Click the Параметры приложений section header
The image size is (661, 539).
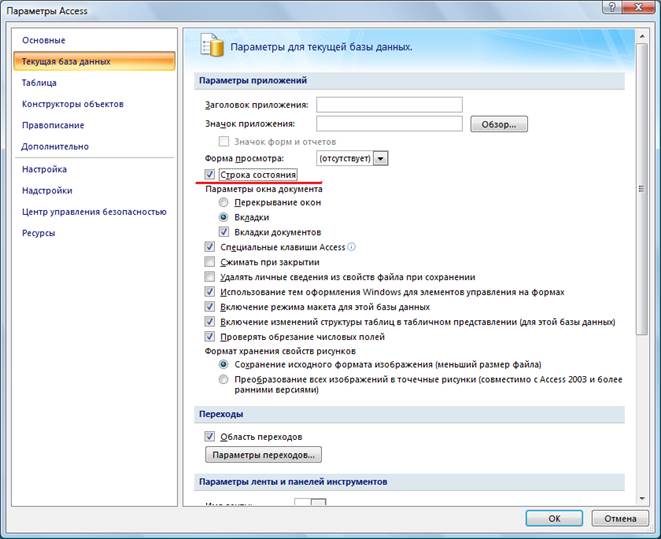pyautogui.click(x=409, y=80)
